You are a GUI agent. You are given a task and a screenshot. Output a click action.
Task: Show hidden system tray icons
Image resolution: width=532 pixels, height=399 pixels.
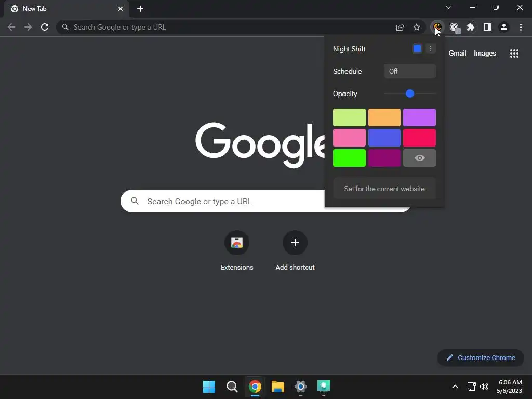pos(455,387)
